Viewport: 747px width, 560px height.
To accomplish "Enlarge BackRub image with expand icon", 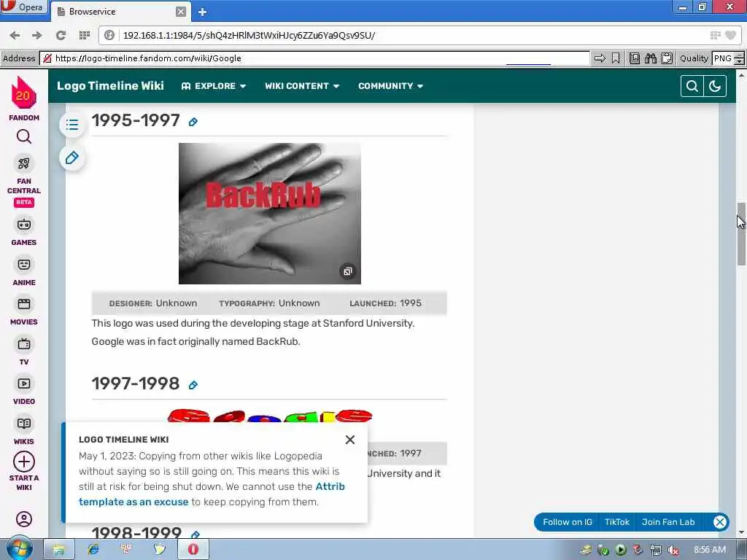I will (348, 271).
